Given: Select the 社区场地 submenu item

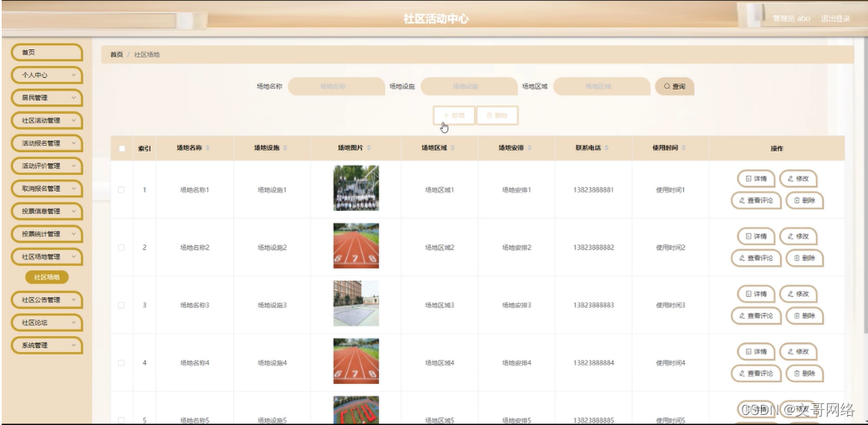Looking at the screenshot, I should 47,278.
